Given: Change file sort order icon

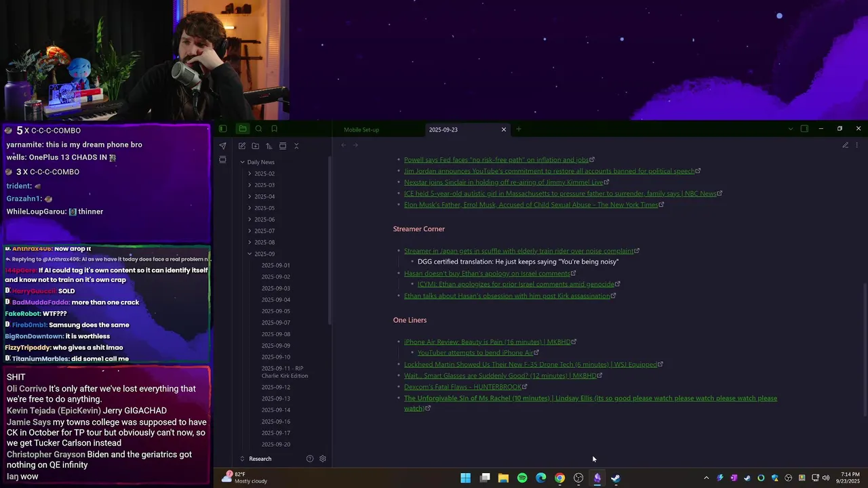Looking at the screenshot, I should (x=269, y=146).
